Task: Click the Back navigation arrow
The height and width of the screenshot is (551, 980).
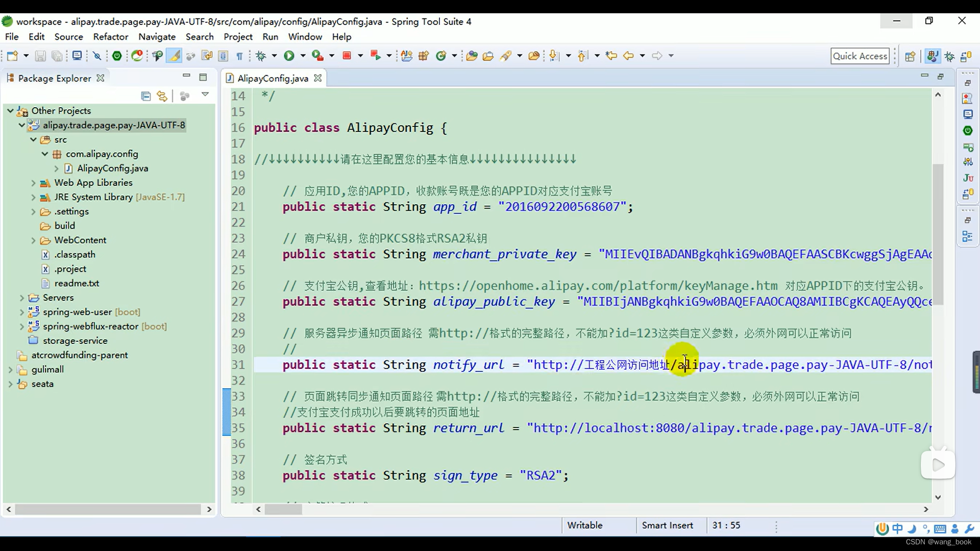Action: (628, 56)
